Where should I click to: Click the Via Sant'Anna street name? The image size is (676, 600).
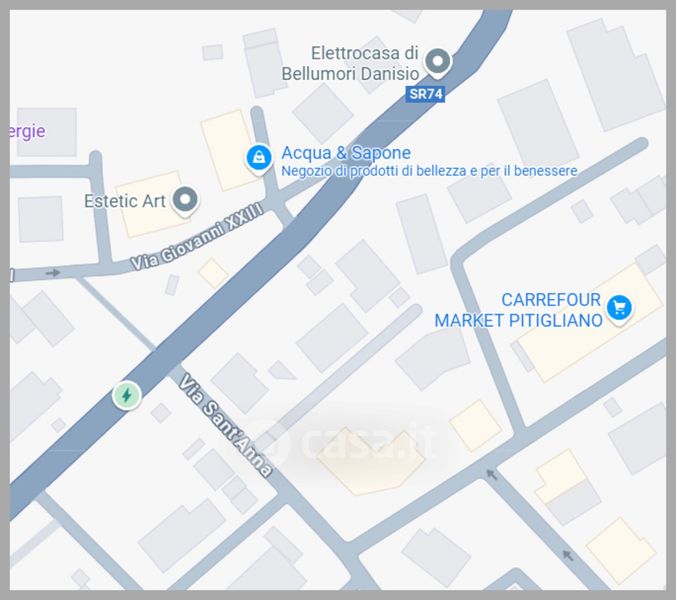(x=226, y=425)
